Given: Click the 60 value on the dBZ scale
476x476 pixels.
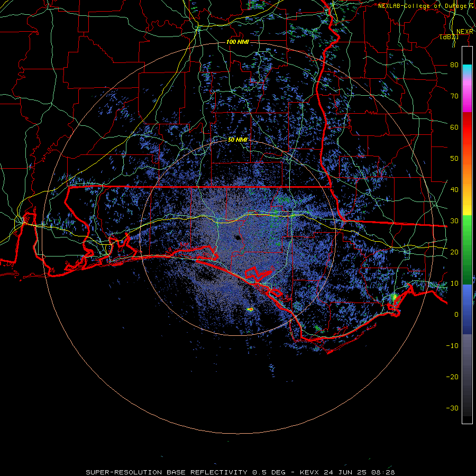Looking at the screenshot, I should (x=454, y=127).
